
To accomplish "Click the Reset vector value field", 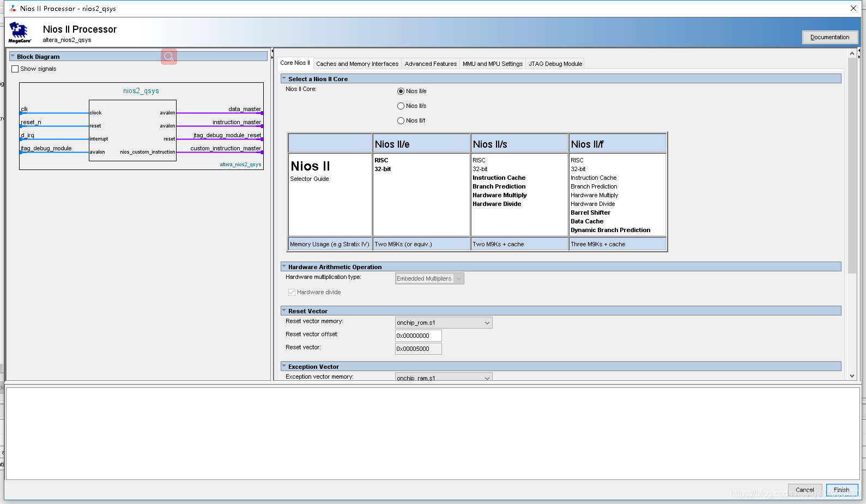I will click(418, 349).
